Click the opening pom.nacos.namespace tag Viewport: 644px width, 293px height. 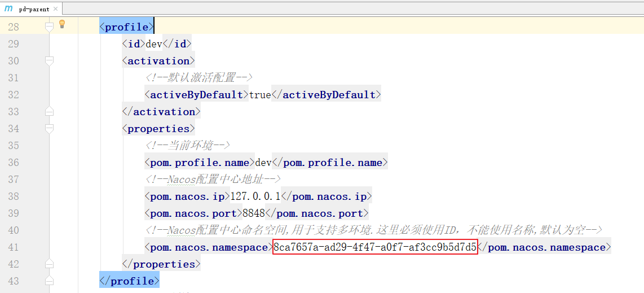(x=208, y=247)
